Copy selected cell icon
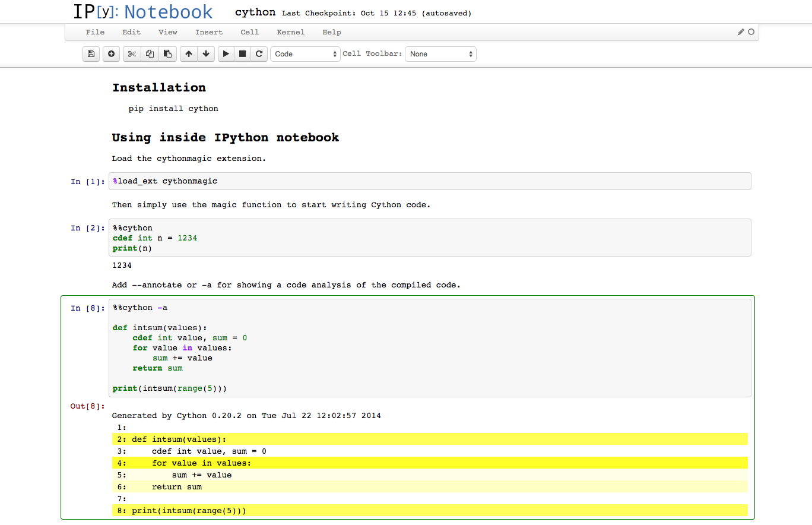Image resolution: width=812 pixels, height=525 pixels. 150,54
